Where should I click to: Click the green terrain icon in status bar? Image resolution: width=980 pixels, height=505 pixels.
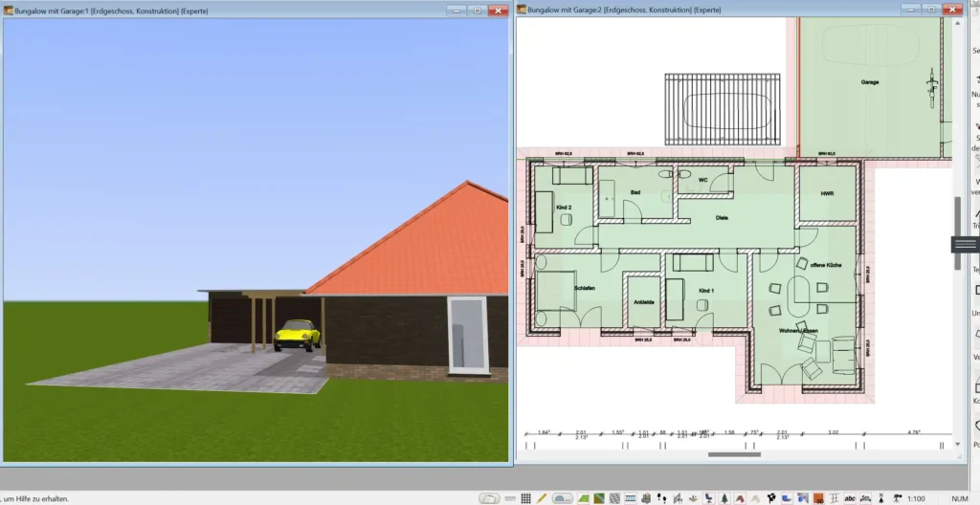click(x=584, y=497)
